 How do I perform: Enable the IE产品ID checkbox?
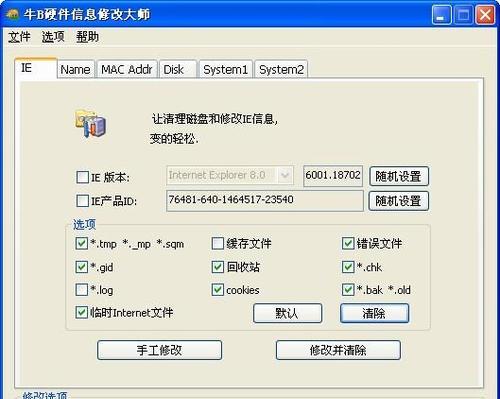[x=82, y=201]
